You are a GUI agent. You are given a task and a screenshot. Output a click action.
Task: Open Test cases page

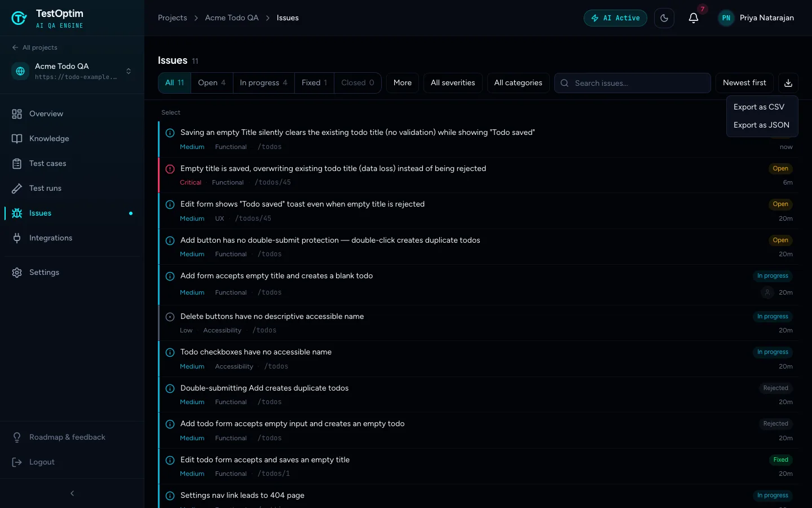pyautogui.click(x=72, y=164)
